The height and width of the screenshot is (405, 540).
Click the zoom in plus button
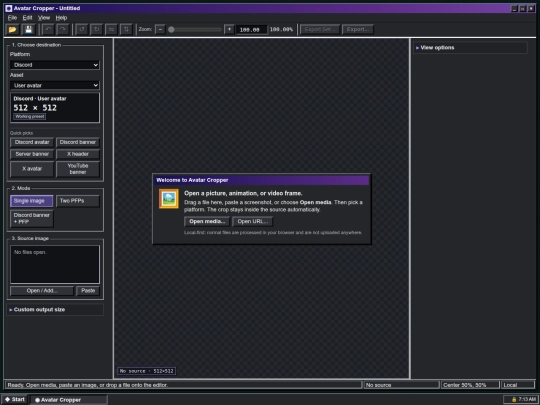click(229, 30)
